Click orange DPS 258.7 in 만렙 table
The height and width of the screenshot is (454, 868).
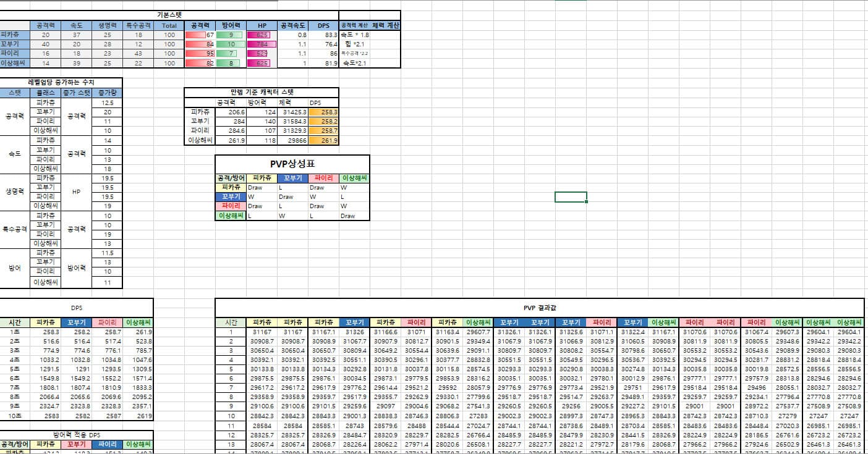(x=323, y=131)
